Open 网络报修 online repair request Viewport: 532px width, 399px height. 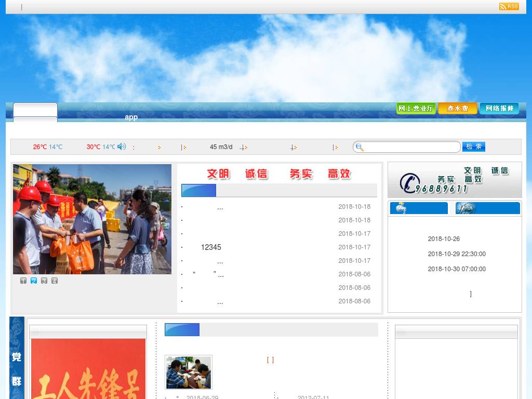point(499,109)
